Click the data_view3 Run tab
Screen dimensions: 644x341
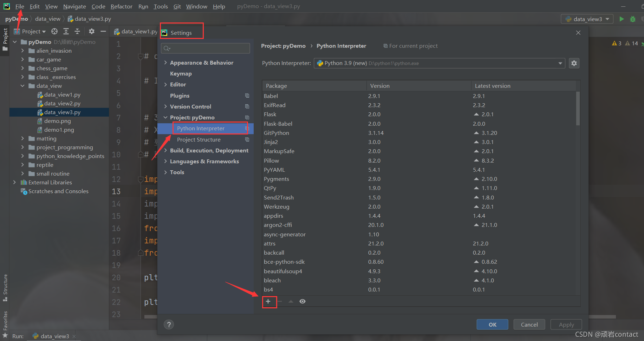tap(54, 336)
